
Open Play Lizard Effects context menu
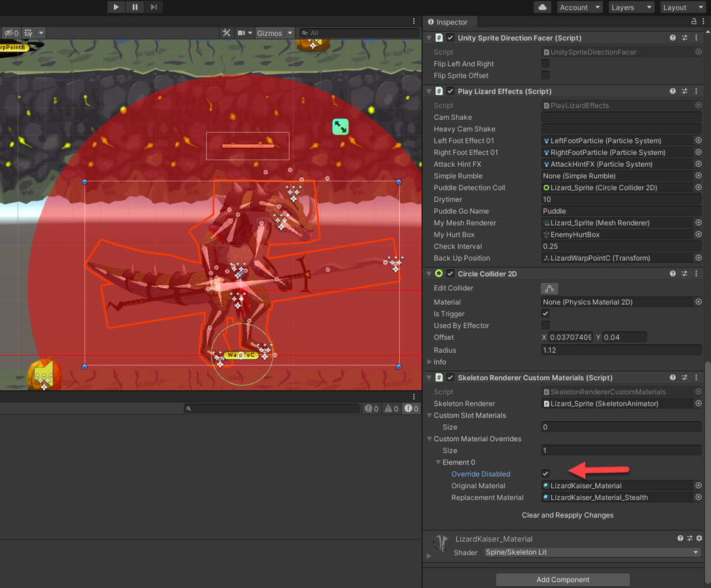coord(696,91)
